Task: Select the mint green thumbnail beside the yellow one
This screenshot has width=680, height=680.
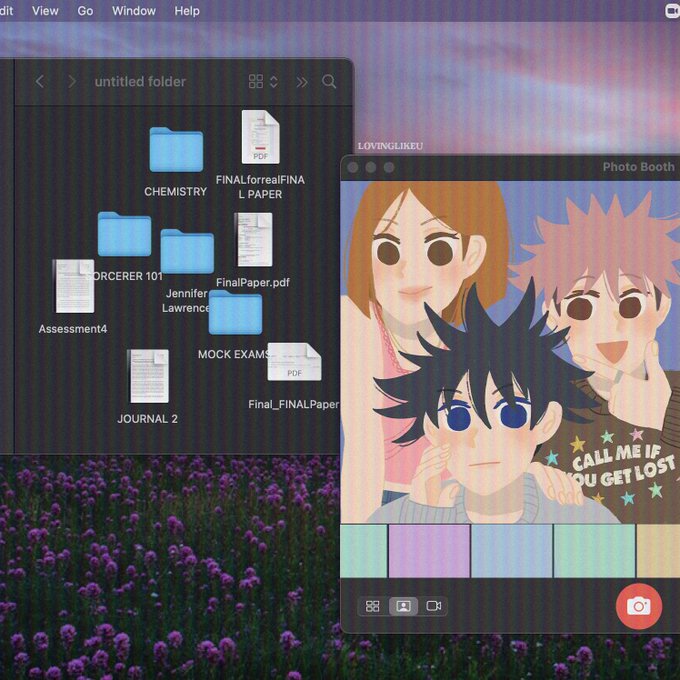Action: click(594, 551)
